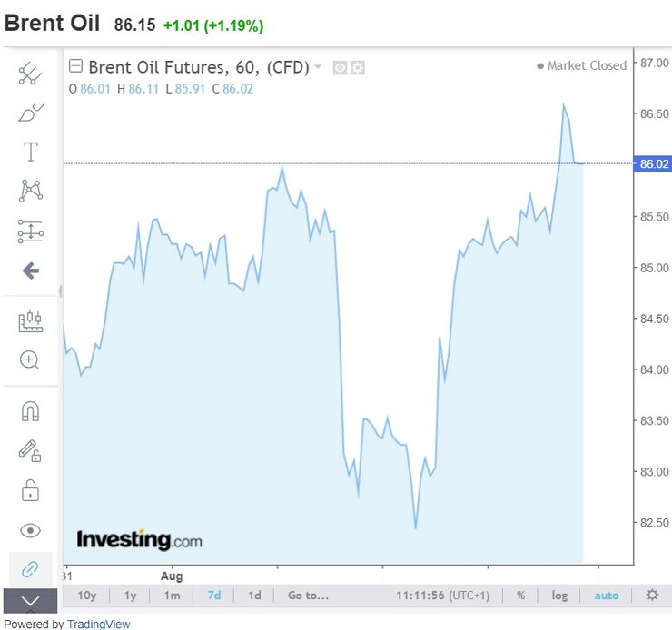Click the Aug label on time axis
Image resolution: width=672 pixels, height=630 pixels.
(172, 576)
